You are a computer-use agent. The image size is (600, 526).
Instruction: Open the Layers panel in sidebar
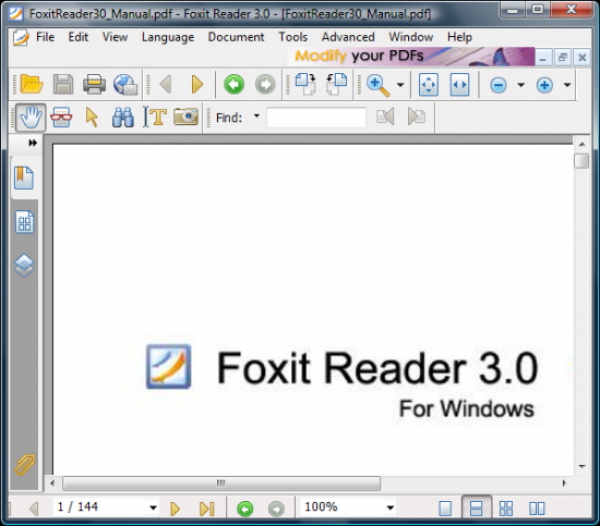click(x=24, y=265)
